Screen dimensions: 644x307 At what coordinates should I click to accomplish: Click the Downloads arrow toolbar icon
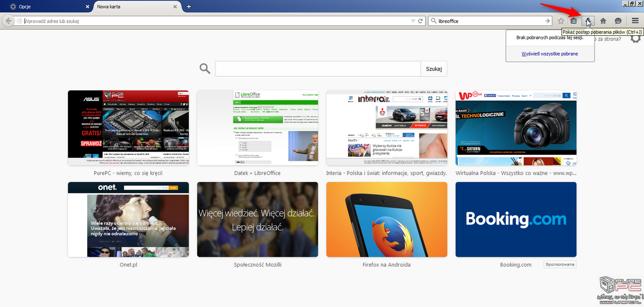pyautogui.click(x=588, y=21)
